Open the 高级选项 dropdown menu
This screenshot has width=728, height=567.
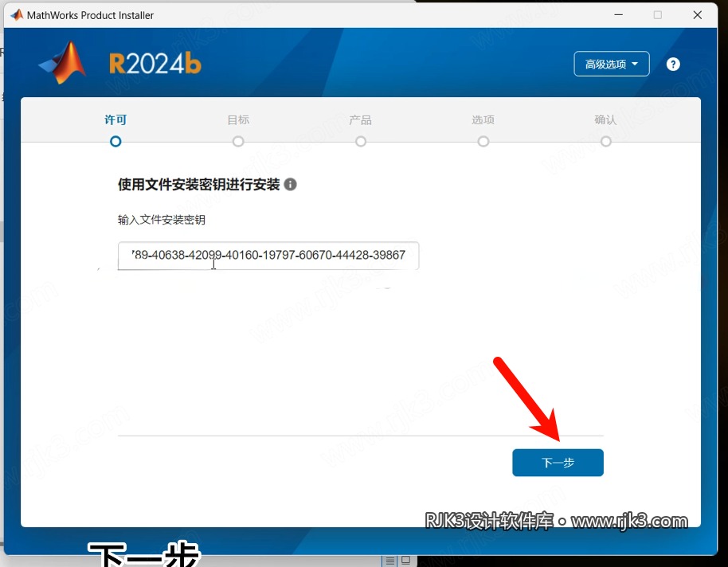[611, 64]
